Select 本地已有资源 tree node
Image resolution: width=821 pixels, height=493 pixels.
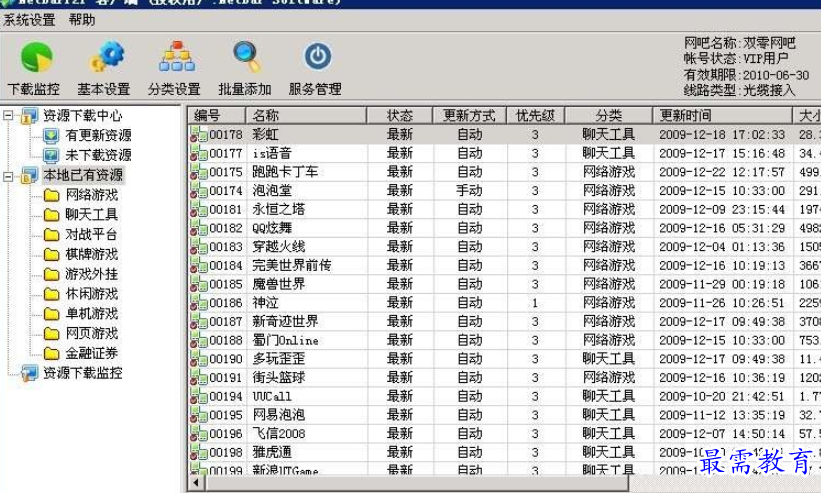click(x=83, y=175)
